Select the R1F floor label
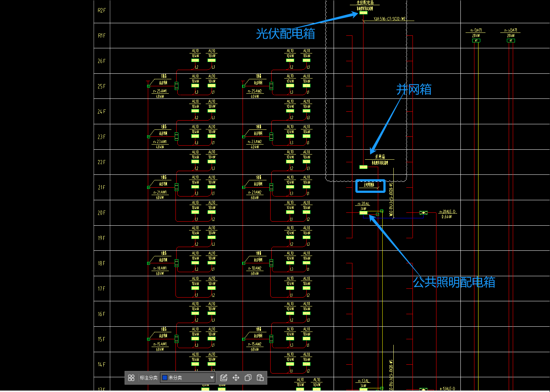The height and width of the screenshot is (392, 550). (x=102, y=36)
